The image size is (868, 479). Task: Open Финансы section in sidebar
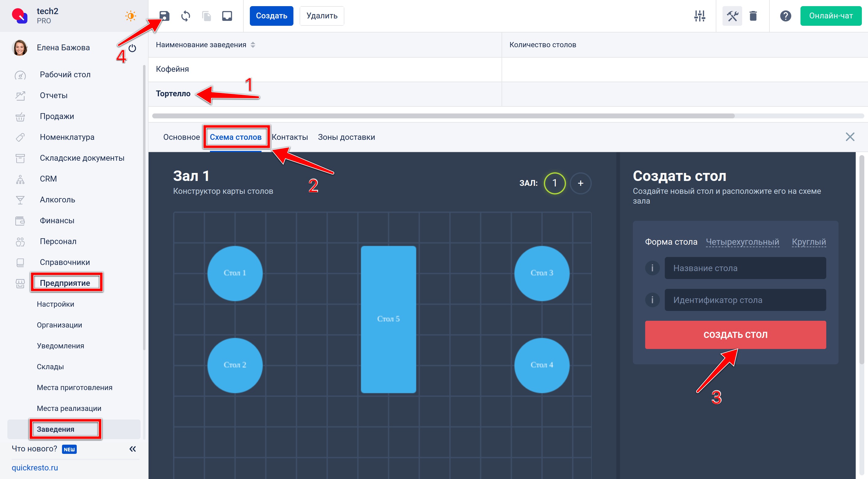point(57,220)
